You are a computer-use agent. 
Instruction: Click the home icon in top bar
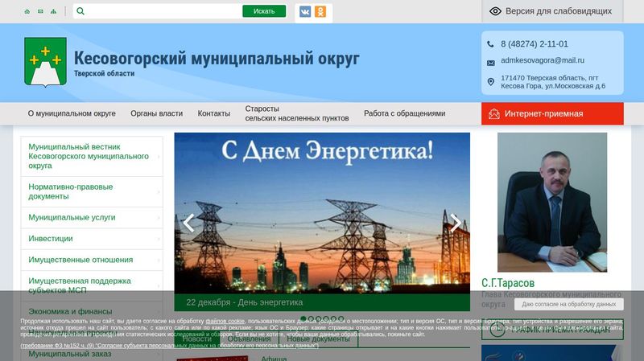pos(27,12)
